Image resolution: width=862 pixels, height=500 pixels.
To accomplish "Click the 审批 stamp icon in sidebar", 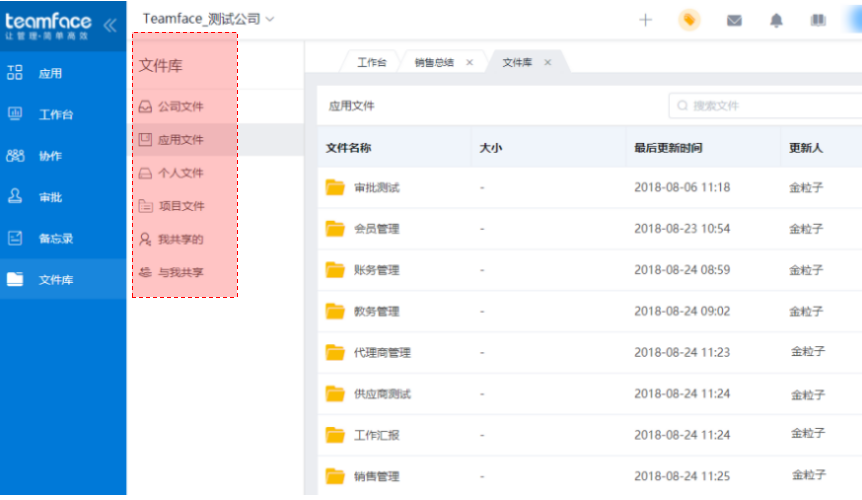I will (x=15, y=196).
